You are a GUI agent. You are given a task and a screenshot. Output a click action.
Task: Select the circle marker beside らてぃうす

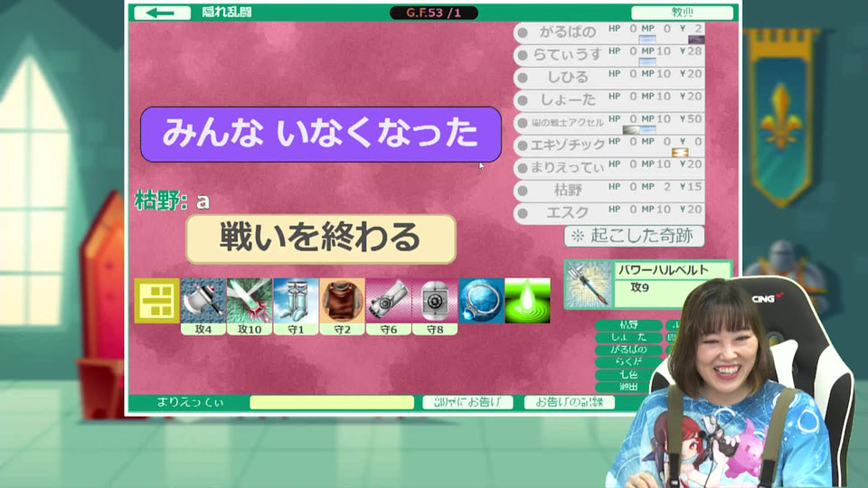pyautogui.click(x=522, y=55)
